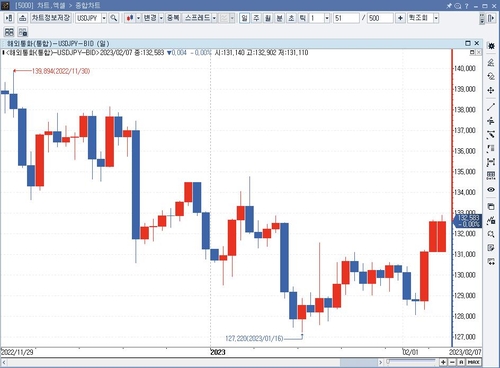Select the Fibonacci retracement tool in right sidebar

click(x=491, y=149)
